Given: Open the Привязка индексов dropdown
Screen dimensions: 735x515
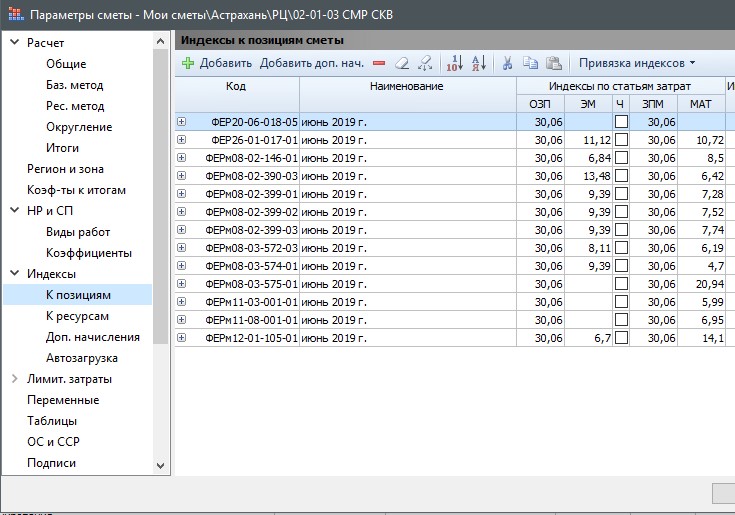Looking at the screenshot, I should tap(637, 63).
